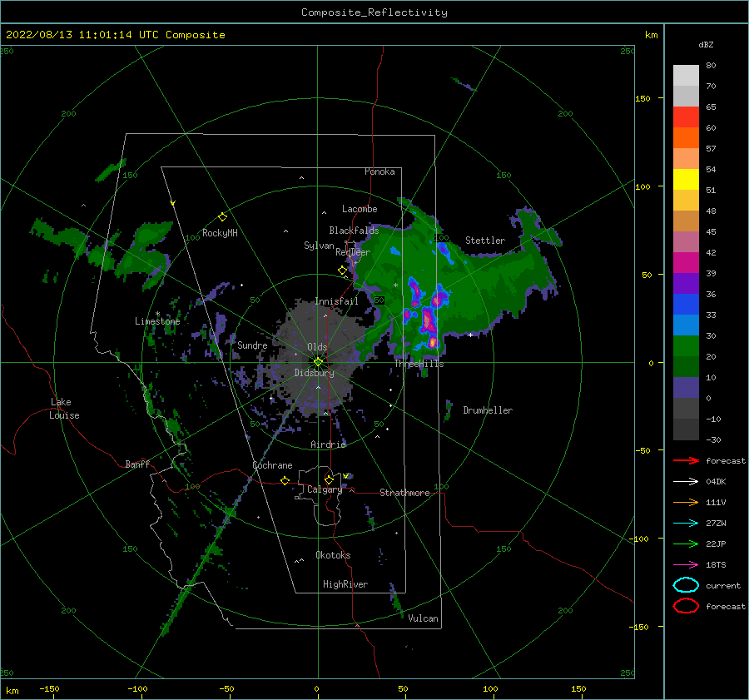Pick the light gray 70-80 dBZ swatch
Image resolution: width=749 pixels, height=700 pixels.
coord(686,76)
